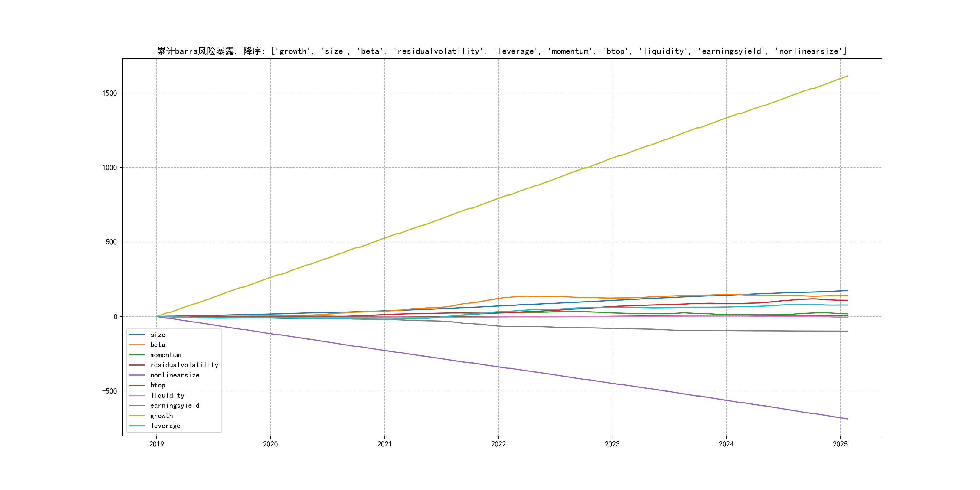
Task: Click the pink liquidity legend swatch
Action: [137, 396]
